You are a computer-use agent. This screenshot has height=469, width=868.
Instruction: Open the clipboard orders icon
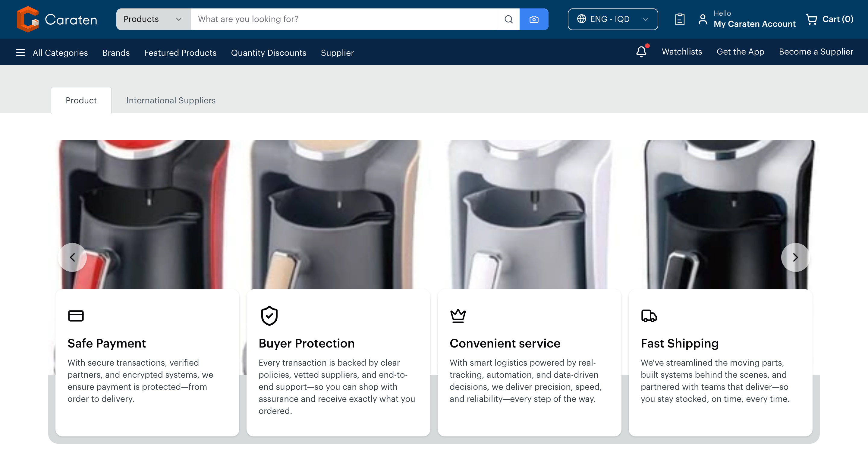(680, 19)
